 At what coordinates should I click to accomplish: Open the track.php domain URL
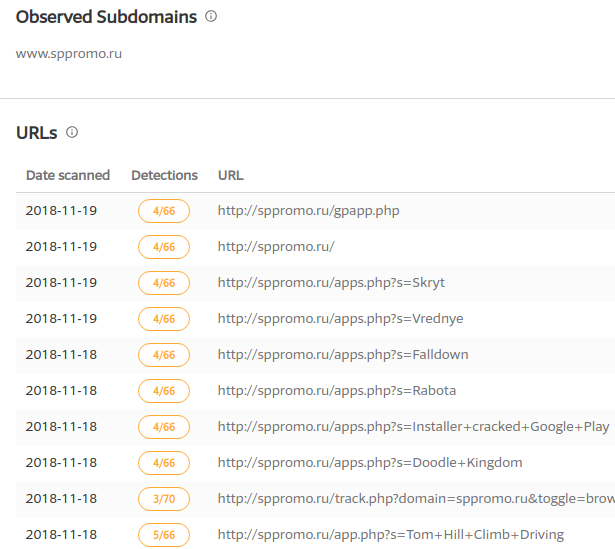[x=415, y=499]
